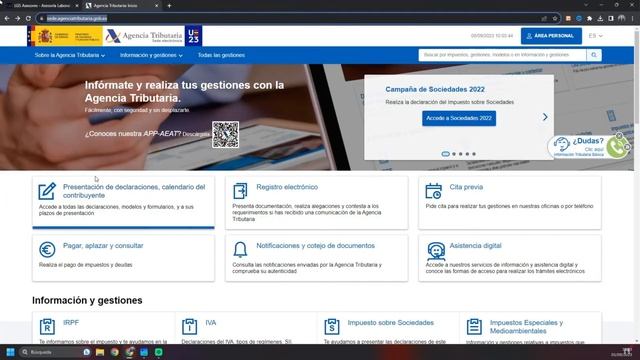Open a new browser tab
Viewport: 640px width, 360px height.
tap(169, 6)
